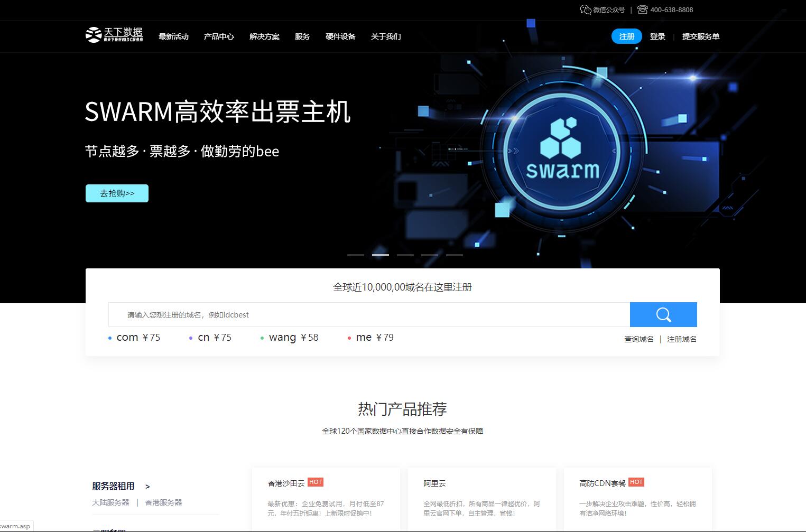The image size is (806, 532).
Task: Click the 服务器租用 heading
Action: coord(113,486)
